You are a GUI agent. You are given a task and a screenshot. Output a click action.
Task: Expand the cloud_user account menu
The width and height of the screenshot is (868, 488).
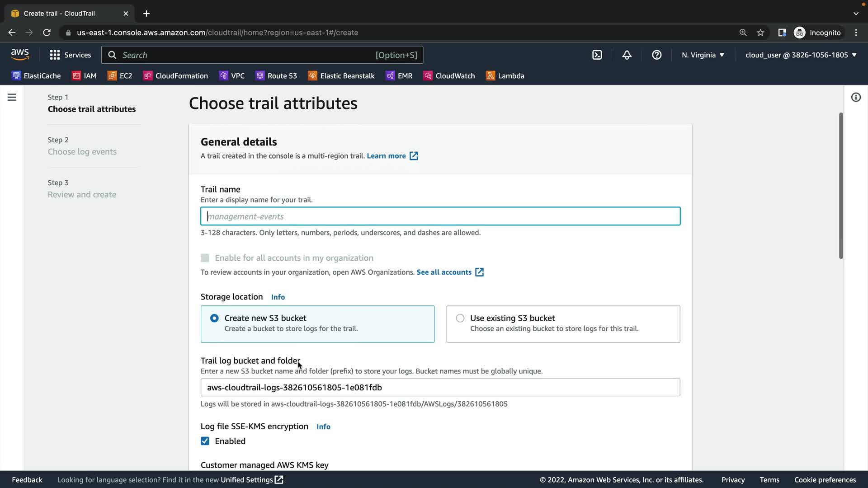(801, 55)
